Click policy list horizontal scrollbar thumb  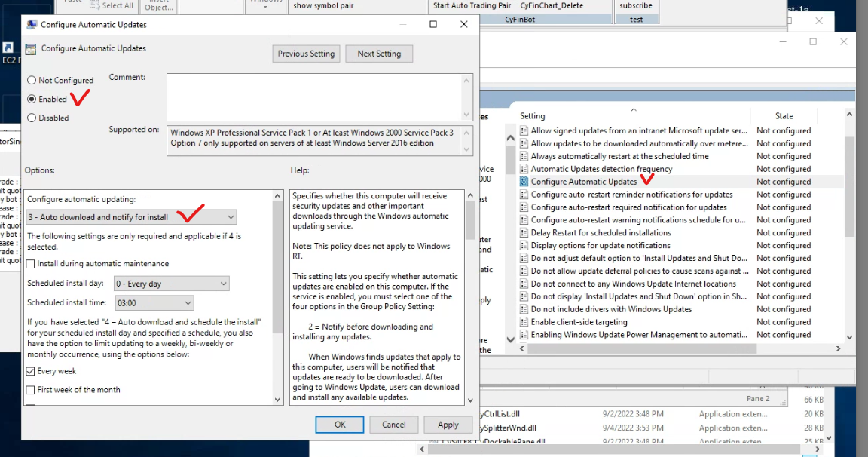642,349
